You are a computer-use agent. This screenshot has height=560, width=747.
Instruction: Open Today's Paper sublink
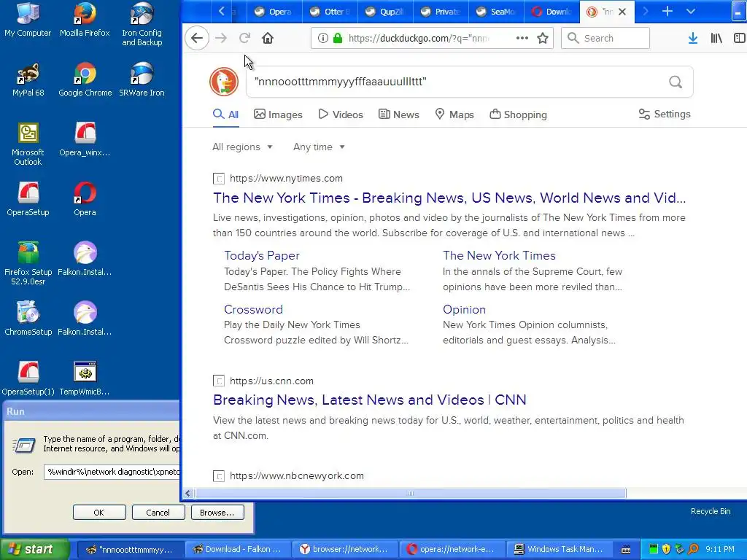[x=262, y=256]
